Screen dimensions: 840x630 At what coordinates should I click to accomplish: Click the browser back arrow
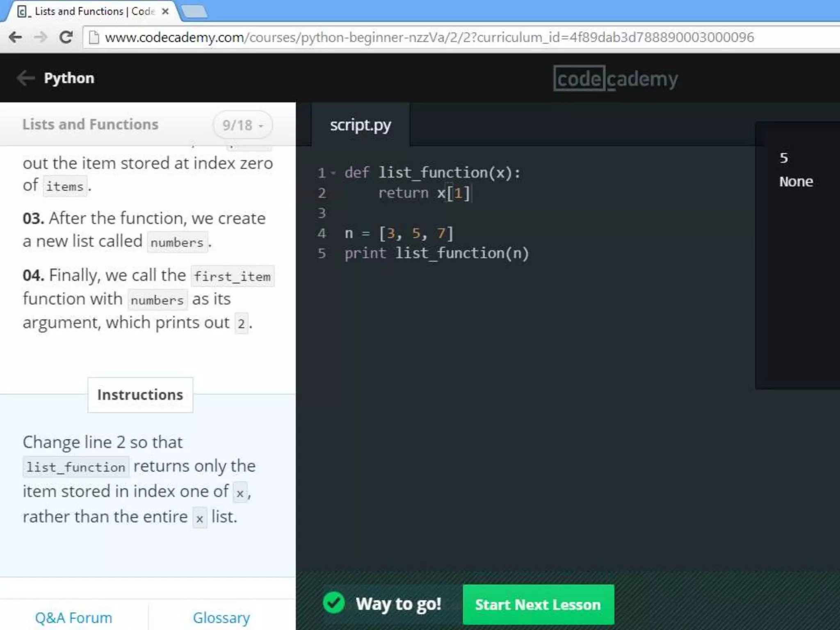pyautogui.click(x=15, y=37)
